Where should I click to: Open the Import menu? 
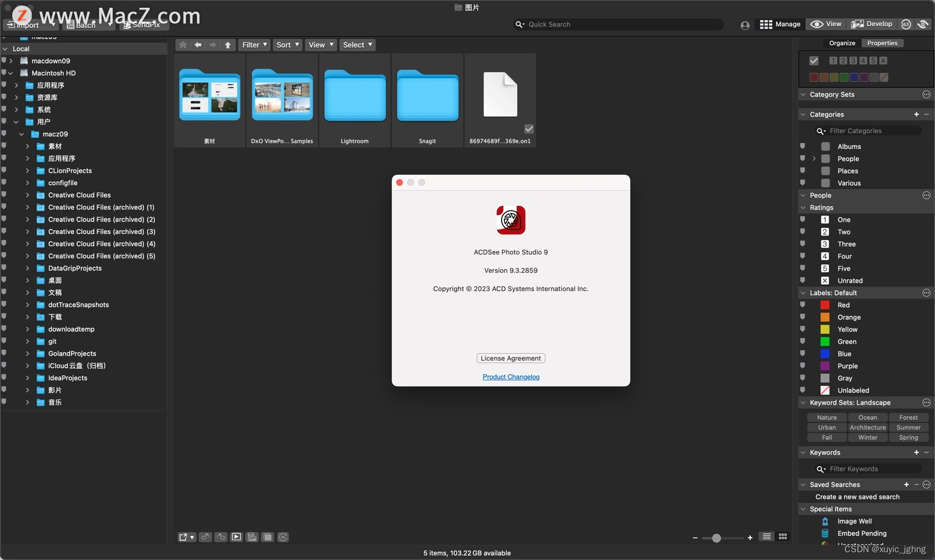coord(31,25)
